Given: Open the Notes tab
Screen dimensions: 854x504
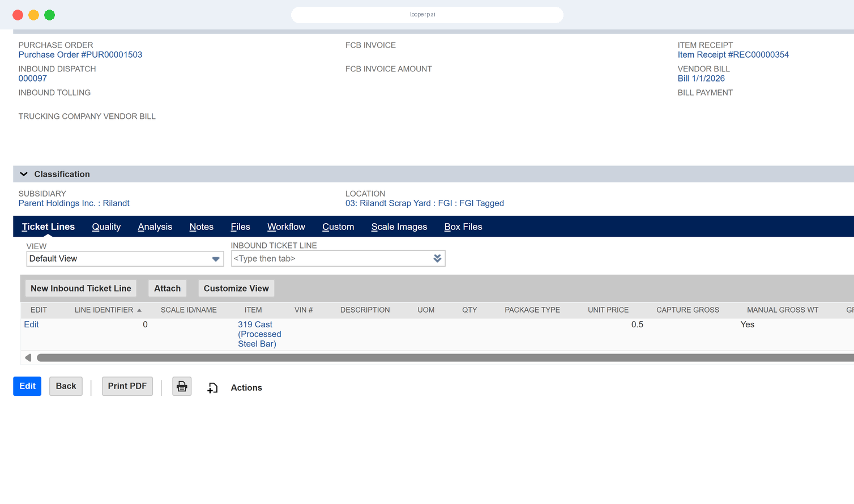Looking at the screenshot, I should pos(202,227).
